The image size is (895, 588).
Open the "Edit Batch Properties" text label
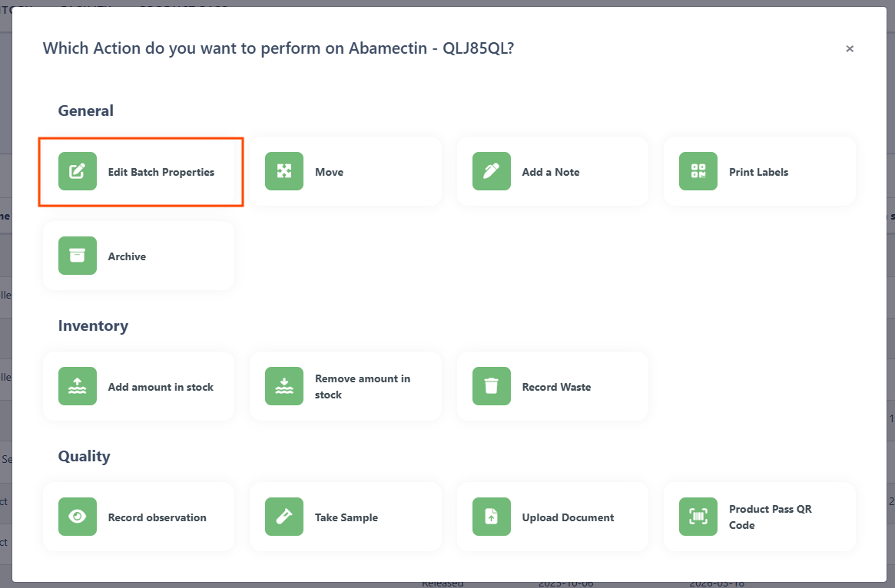point(161,172)
